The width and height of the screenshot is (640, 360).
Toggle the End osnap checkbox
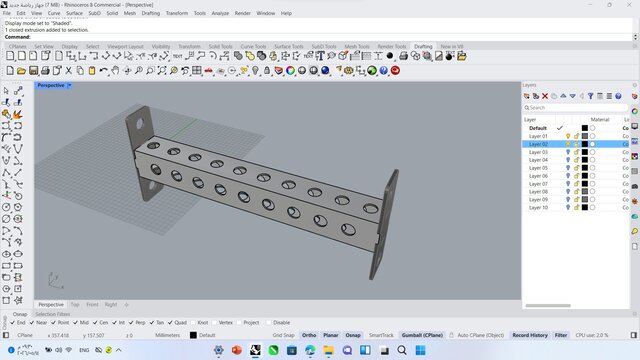coord(12,322)
